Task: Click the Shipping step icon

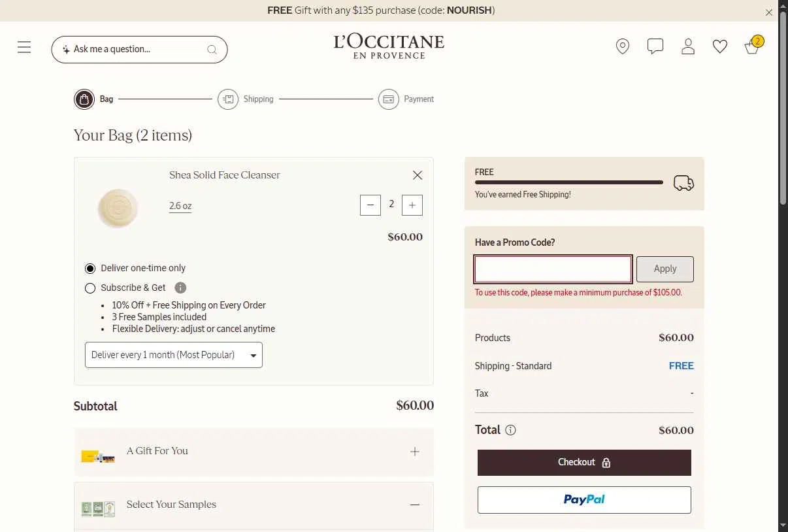Action: click(x=228, y=99)
